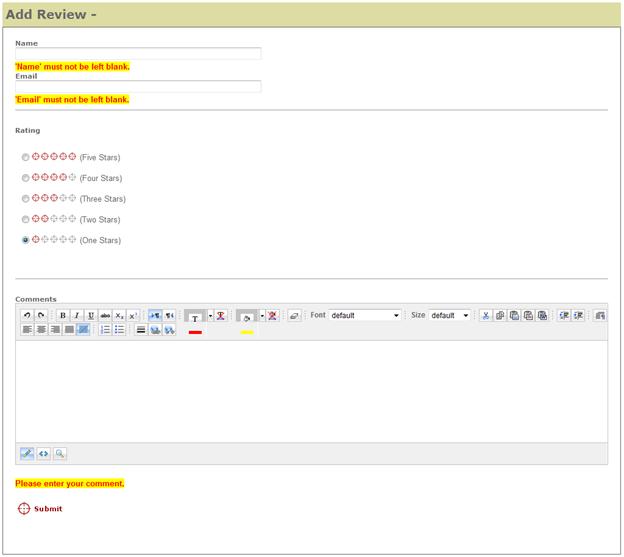
Task: Undo the last edit in the comment editor
Action: click(x=27, y=316)
